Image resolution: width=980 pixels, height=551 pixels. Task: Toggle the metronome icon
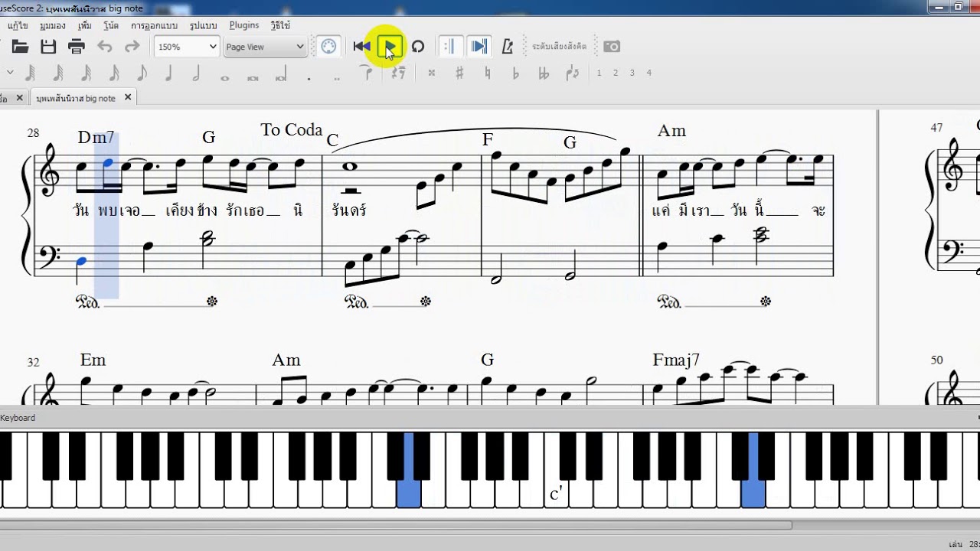[x=507, y=47]
